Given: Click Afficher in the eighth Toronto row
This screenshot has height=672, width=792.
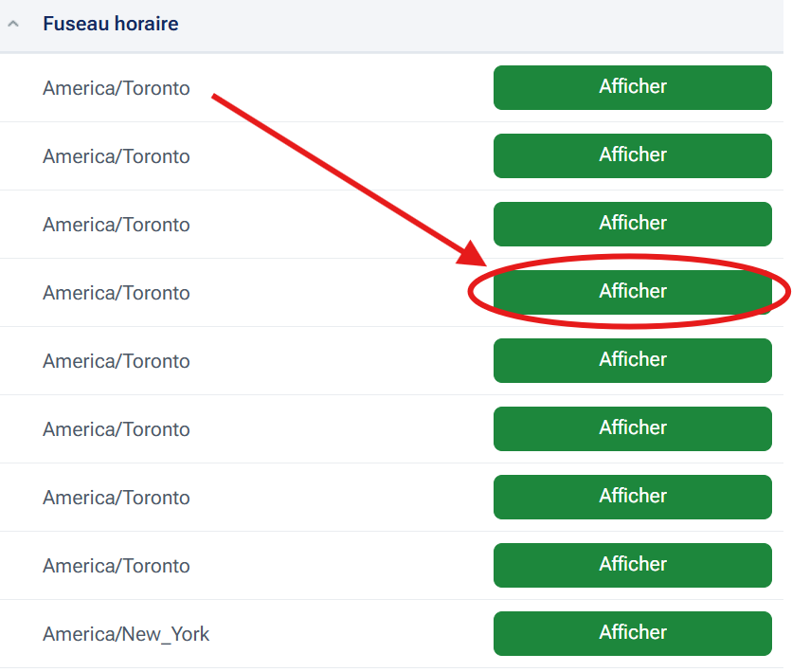Looking at the screenshot, I should click(632, 565).
